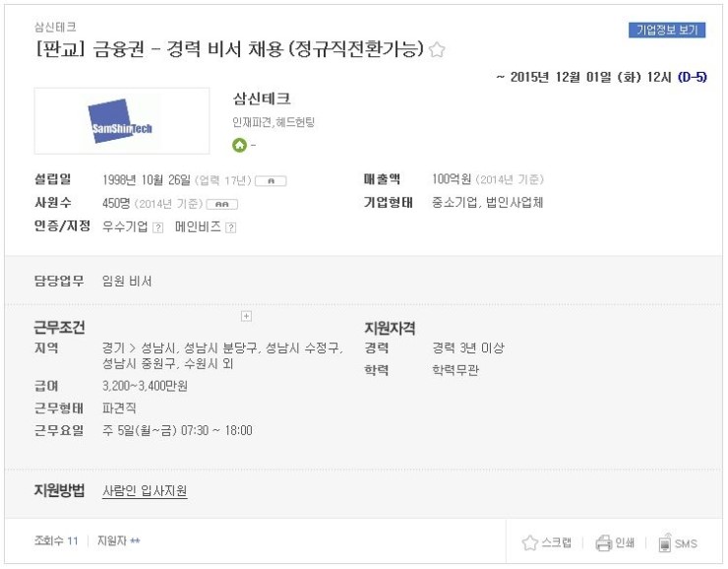The image size is (728, 569).
Task: Click the small 삼신테크 text above the title
Action: pos(55,27)
